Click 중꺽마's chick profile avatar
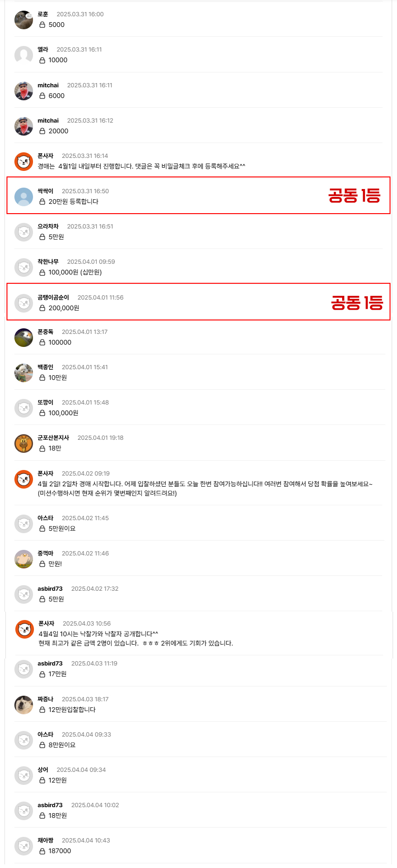The height and width of the screenshot is (868, 397). tap(24, 559)
